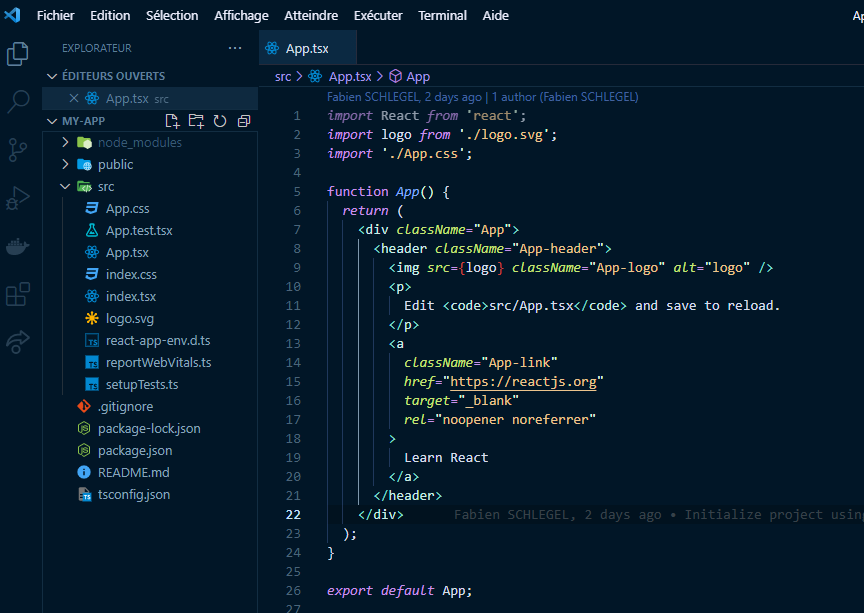The image size is (864, 613).
Task: Collapse the src folder
Action: click(x=65, y=186)
